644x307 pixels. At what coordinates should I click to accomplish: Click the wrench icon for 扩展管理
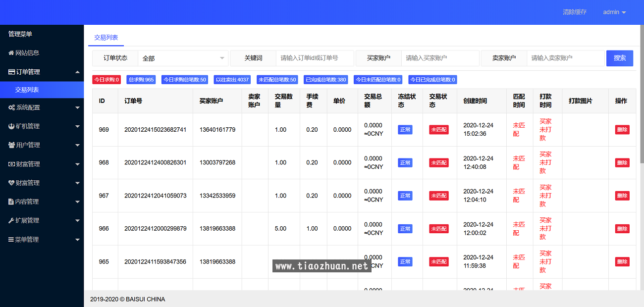pyautogui.click(x=11, y=220)
